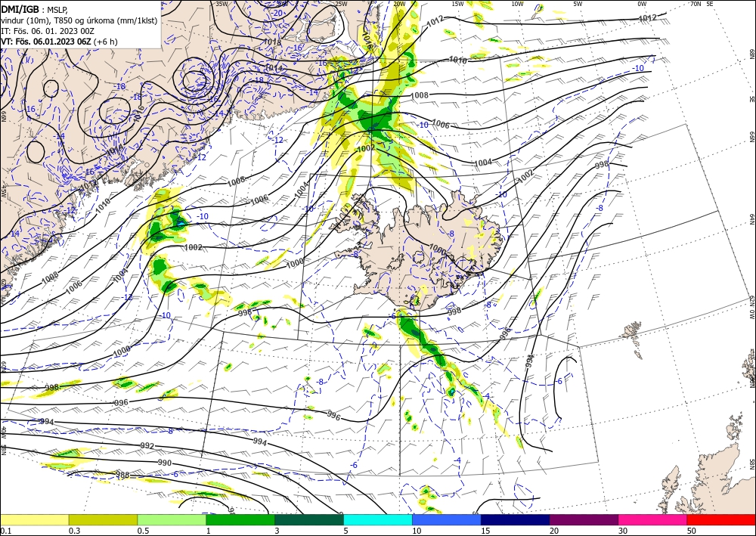Click the pink 30–50 legend swatch
The height and width of the screenshot is (536, 756).
coord(653,519)
